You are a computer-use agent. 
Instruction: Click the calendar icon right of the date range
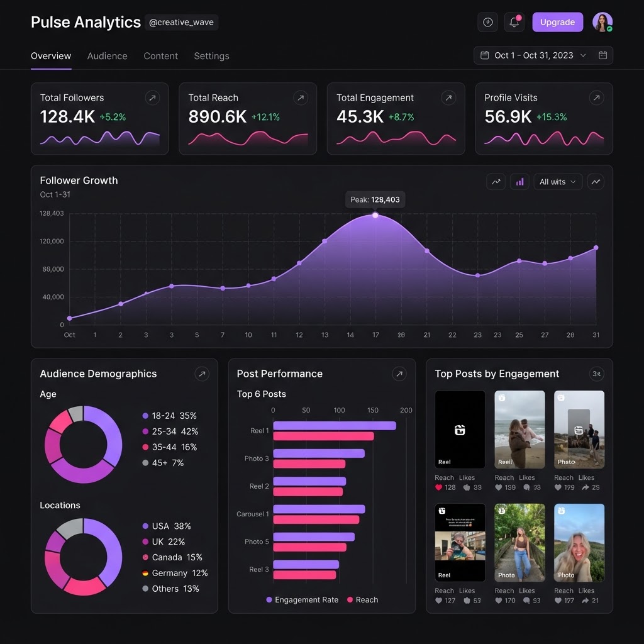coord(602,55)
